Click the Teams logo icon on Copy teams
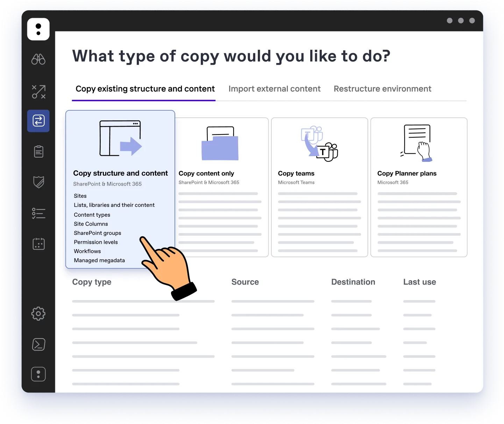The height and width of the screenshot is (424, 504). (319, 144)
